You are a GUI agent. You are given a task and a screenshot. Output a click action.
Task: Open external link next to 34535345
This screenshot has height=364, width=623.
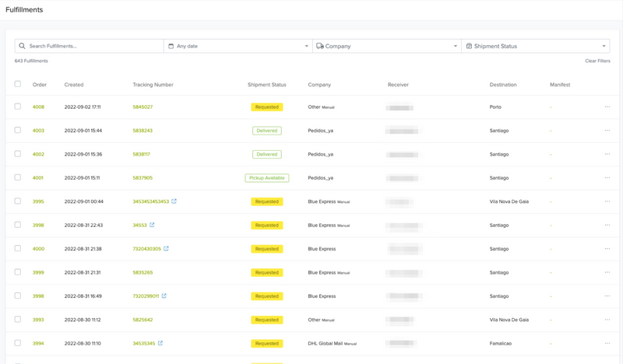click(160, 343)
